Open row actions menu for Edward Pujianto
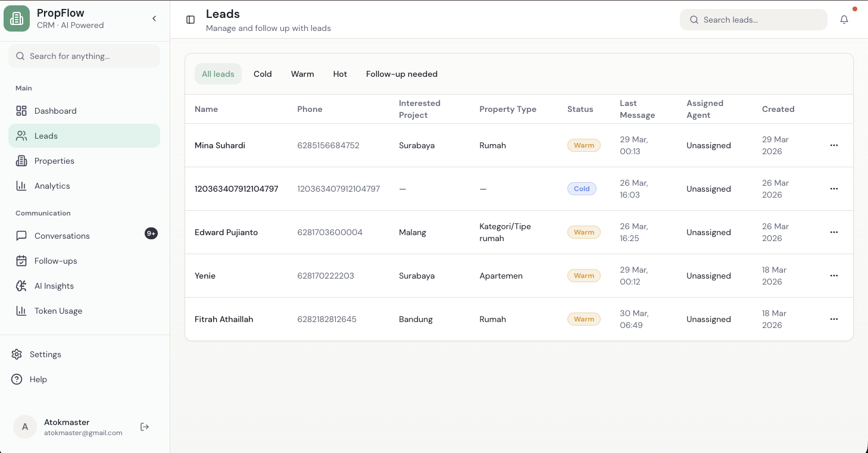 [x=834, y=232]
